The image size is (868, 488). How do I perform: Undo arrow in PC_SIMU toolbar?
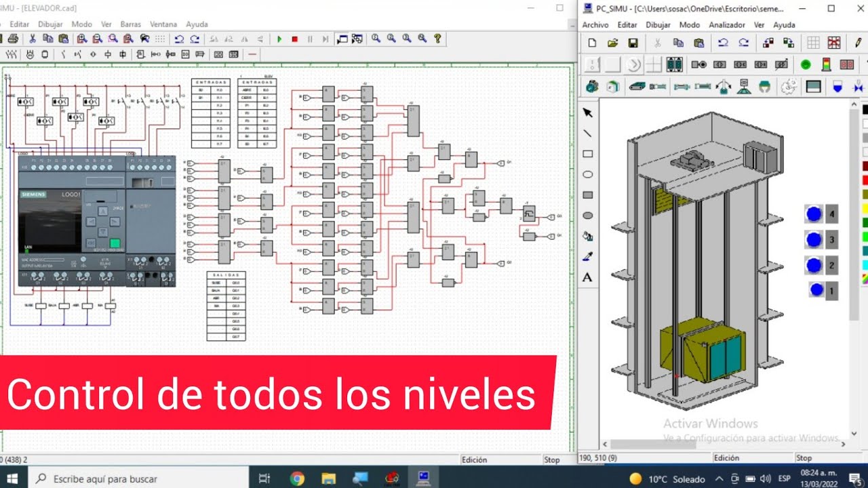723,43
